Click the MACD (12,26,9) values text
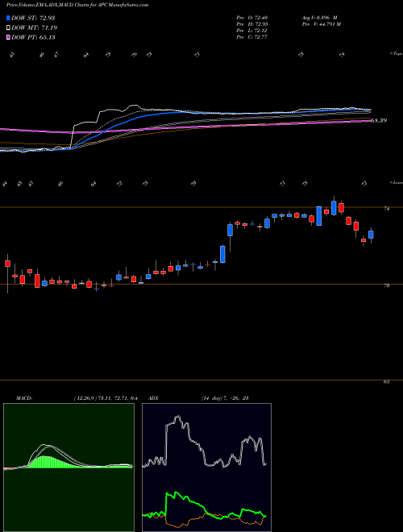Viewport: 403px width, 532px height. (106, 398)
